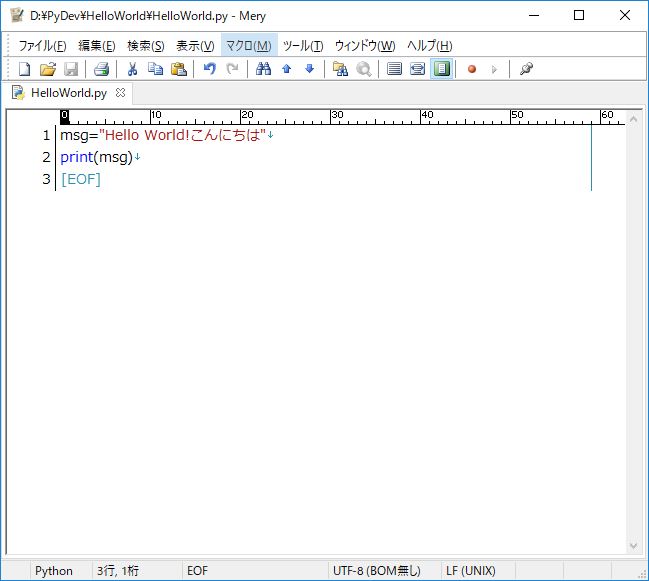Viewport: 649px width, 581px height.
Task: Start macro recording with red dot
Action: click(x=472, y=69)
